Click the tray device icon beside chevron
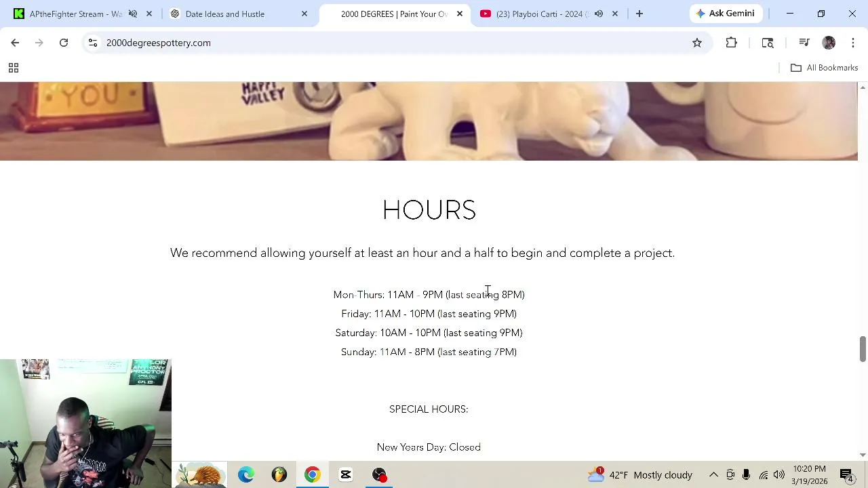This screenshot has height=488, width=868. tap(730, 474)
